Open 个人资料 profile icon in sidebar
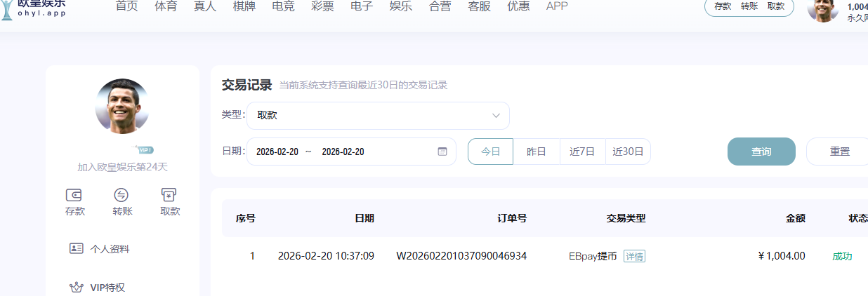The image size is (868, 296). pyautogui.click(x=77, y=248)
